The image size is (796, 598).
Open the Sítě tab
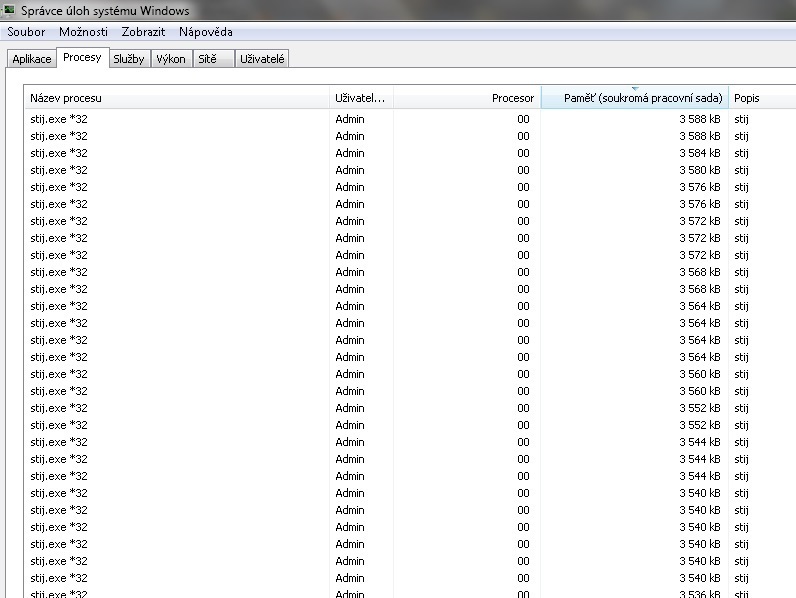[x=207, y=59]
